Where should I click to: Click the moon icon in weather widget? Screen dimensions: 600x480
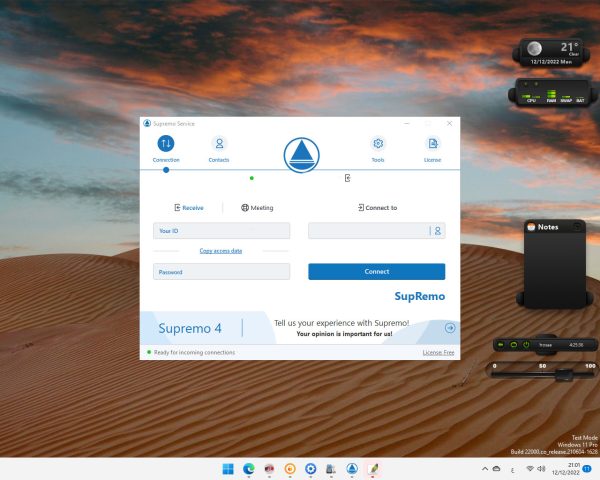point(535,49)
